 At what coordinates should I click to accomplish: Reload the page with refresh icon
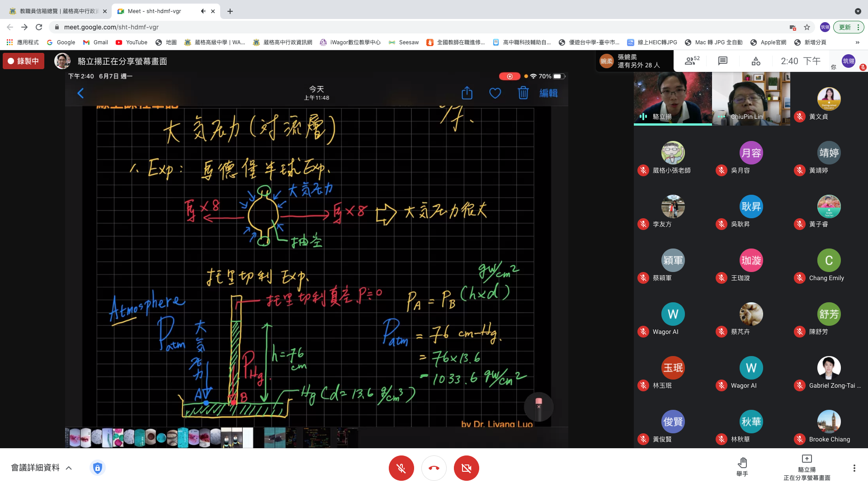(39, 27)
